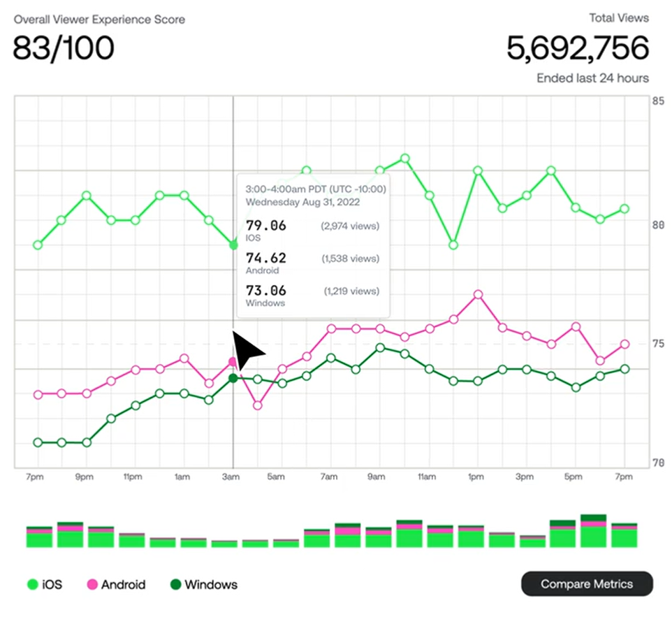Toggle the iOS series via legend label
The image size is (672, 617).
52,585
